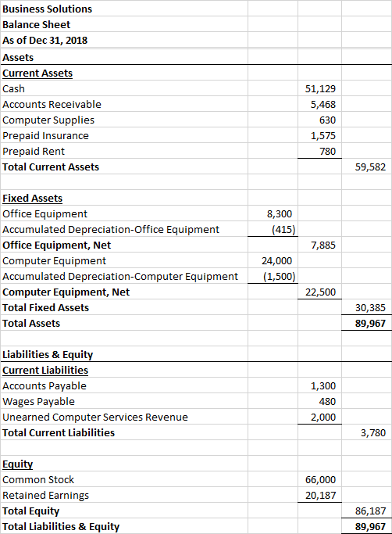Select the 'Computer Equipment, Net' label
Screen dimensions: 392x534
[x=66, y=292]
